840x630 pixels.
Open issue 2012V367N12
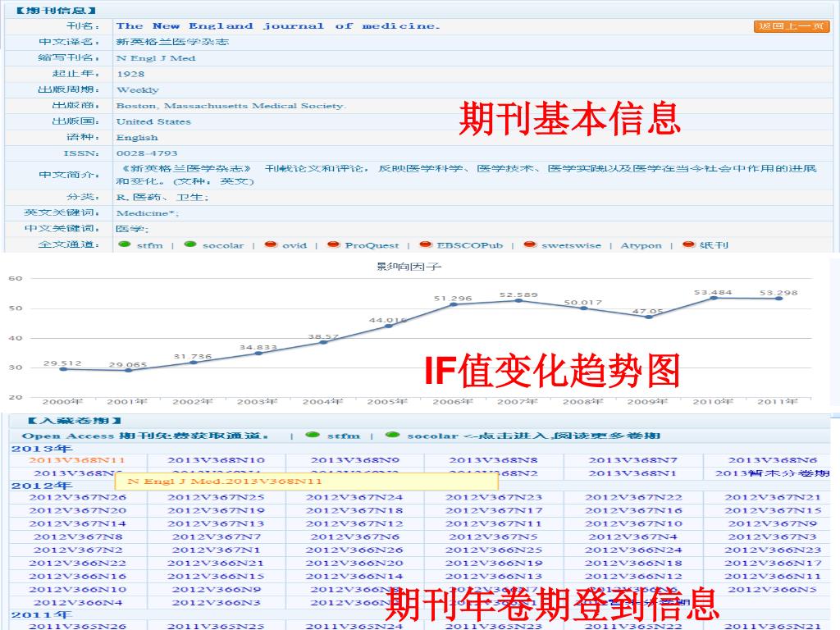pyautogui.click(x=354, y=524)
